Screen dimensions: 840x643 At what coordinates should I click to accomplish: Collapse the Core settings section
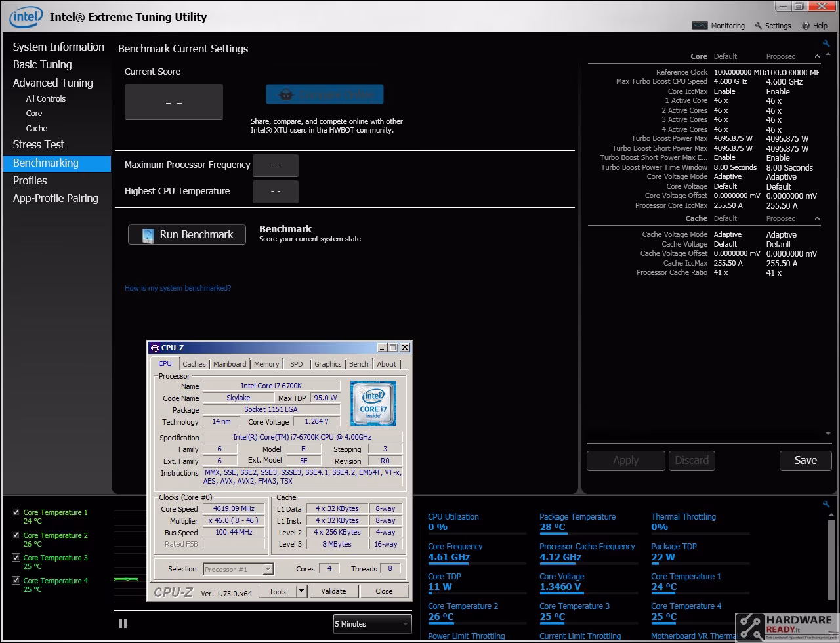[817, 56]
